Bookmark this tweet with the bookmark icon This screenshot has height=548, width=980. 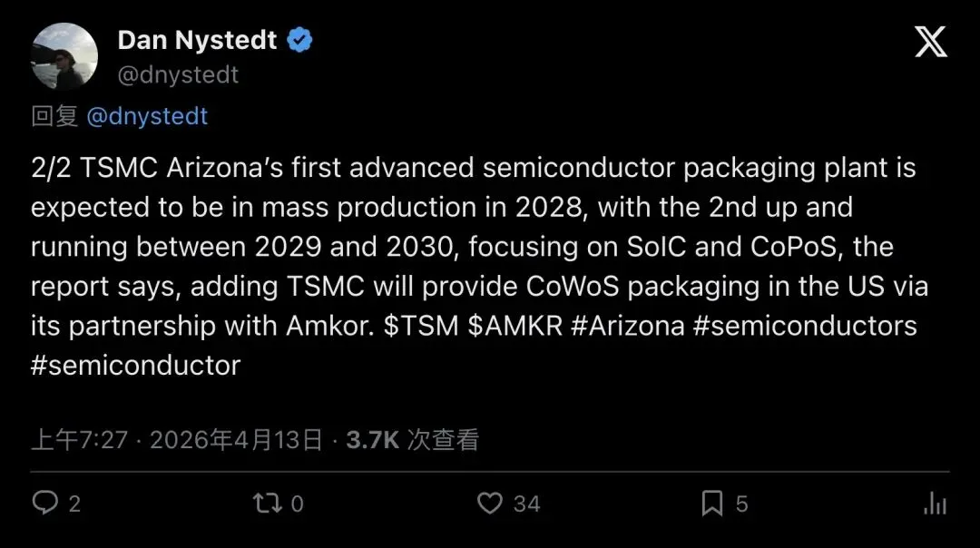(x=713, y=503)
